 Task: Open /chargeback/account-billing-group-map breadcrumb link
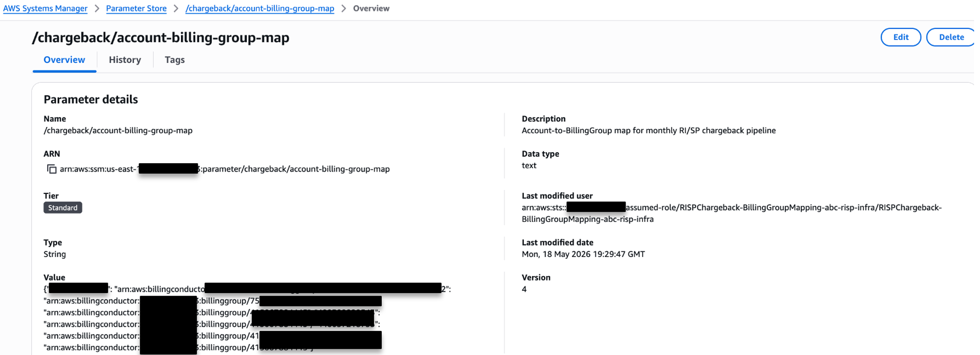(260, 8)
